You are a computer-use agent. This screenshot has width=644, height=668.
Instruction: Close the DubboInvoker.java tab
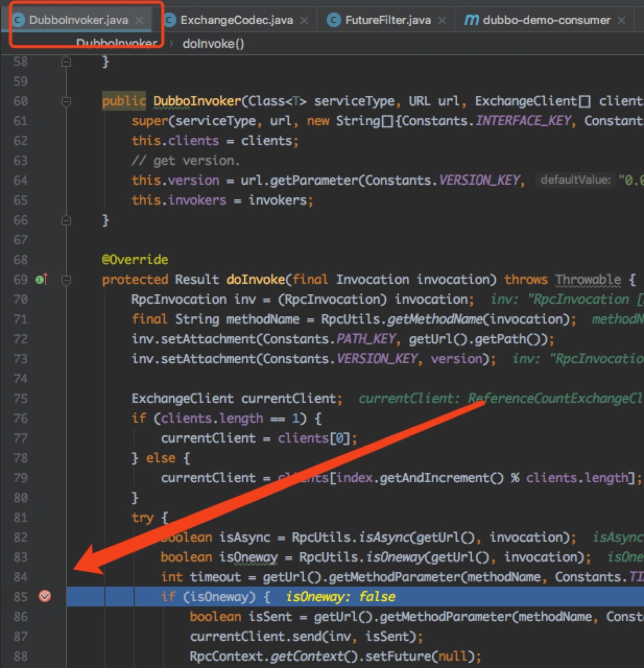click(x=139, y=20)
